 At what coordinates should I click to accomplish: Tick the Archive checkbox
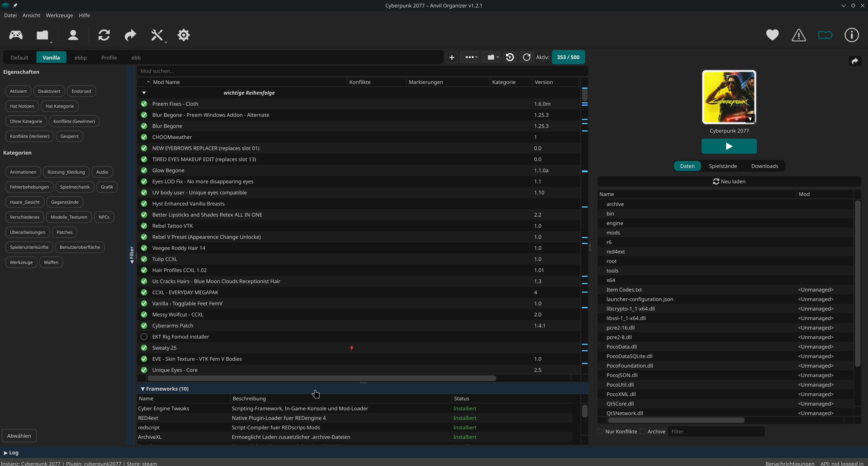[643, 431]
